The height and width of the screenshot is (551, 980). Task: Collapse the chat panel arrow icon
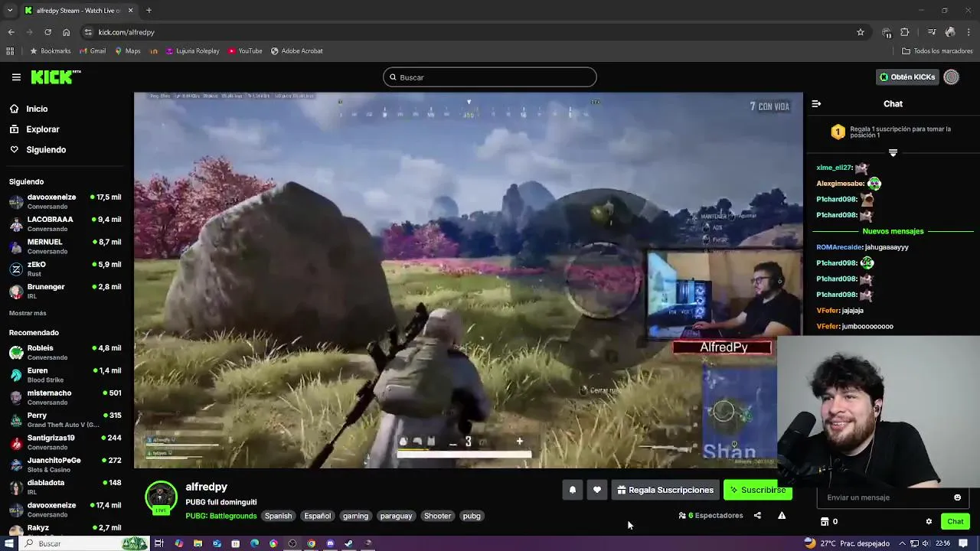coord(816,103)
